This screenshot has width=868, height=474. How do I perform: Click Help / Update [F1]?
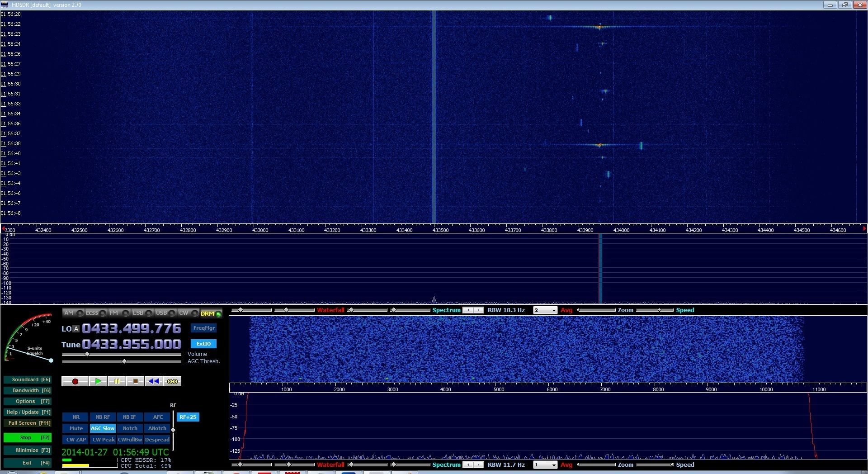click(28, 412)
